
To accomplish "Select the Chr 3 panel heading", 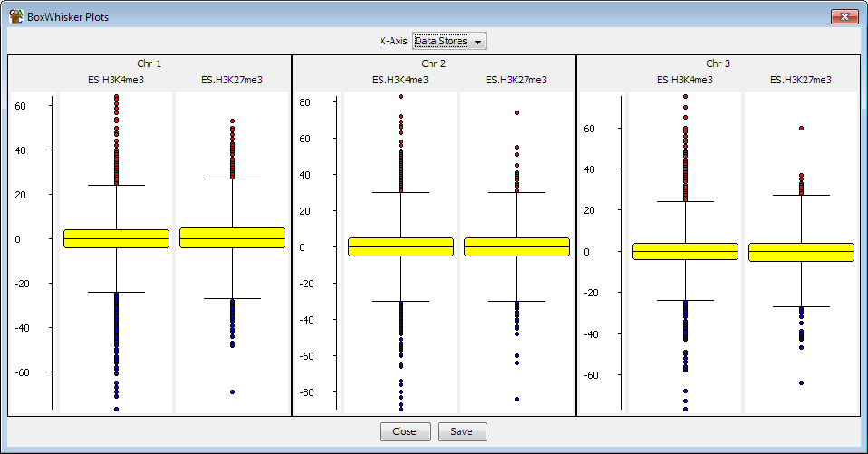I will pos(718,63).
